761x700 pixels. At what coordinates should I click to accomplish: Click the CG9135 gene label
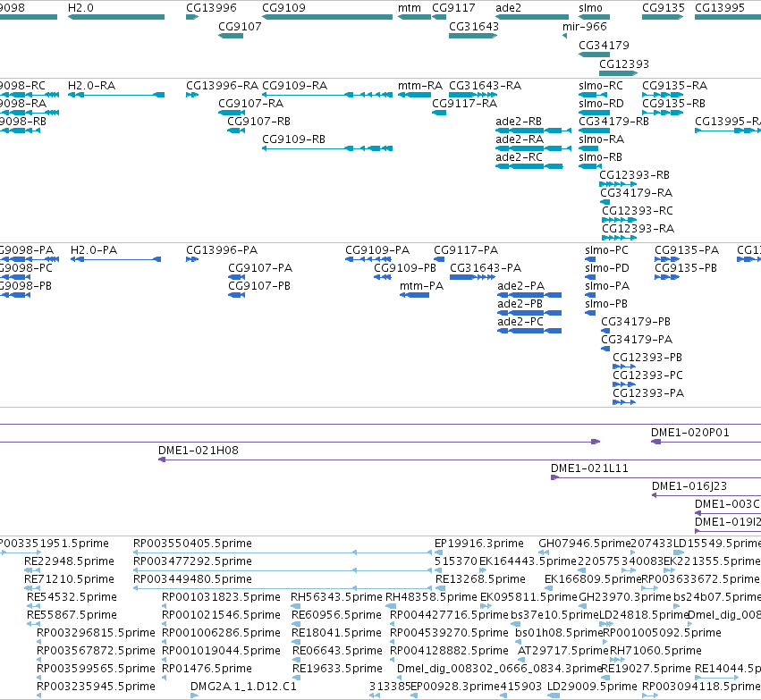point(663,8)
